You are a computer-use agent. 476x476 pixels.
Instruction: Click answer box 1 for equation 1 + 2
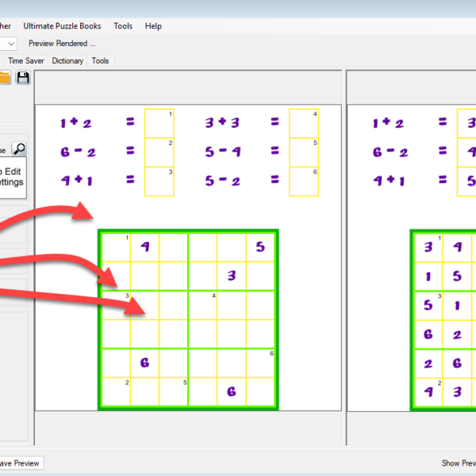click(159, 123)
